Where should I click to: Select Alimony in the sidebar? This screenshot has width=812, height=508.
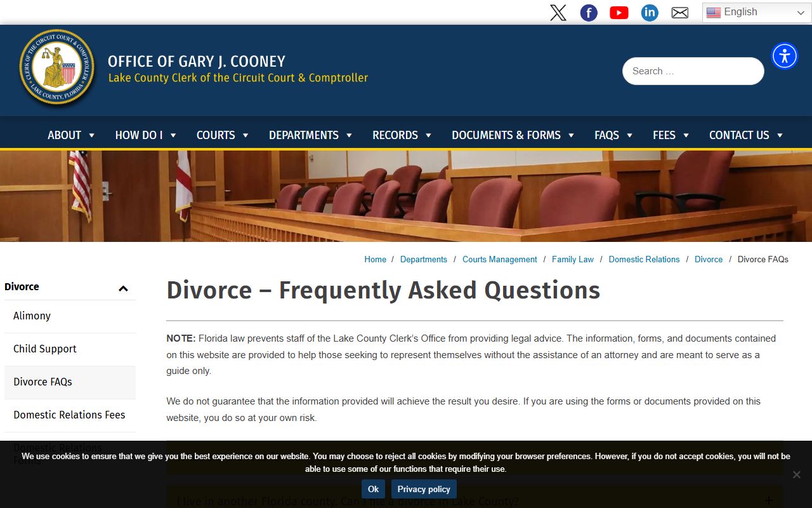[70, 316]
